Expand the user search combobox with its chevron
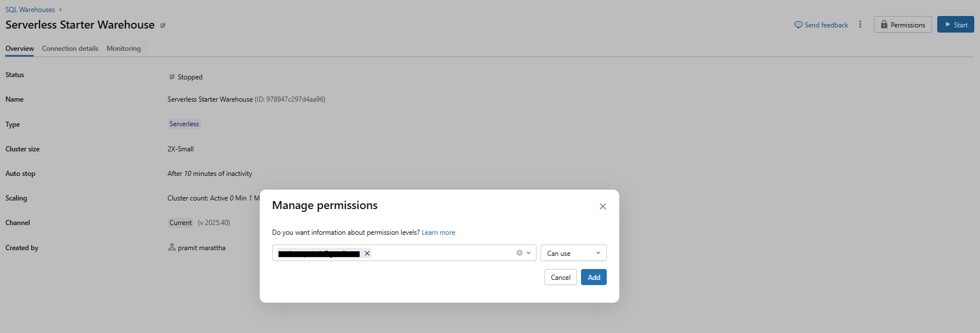The height and width of the screenshot is (333, 980). pyautogui.click(x=528, y=252)
